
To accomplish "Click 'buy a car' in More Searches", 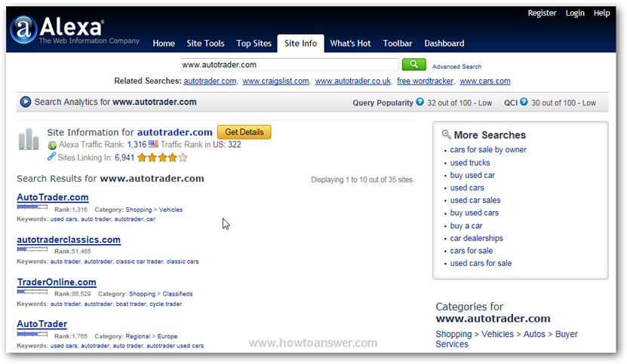I will tap(466, 225).
